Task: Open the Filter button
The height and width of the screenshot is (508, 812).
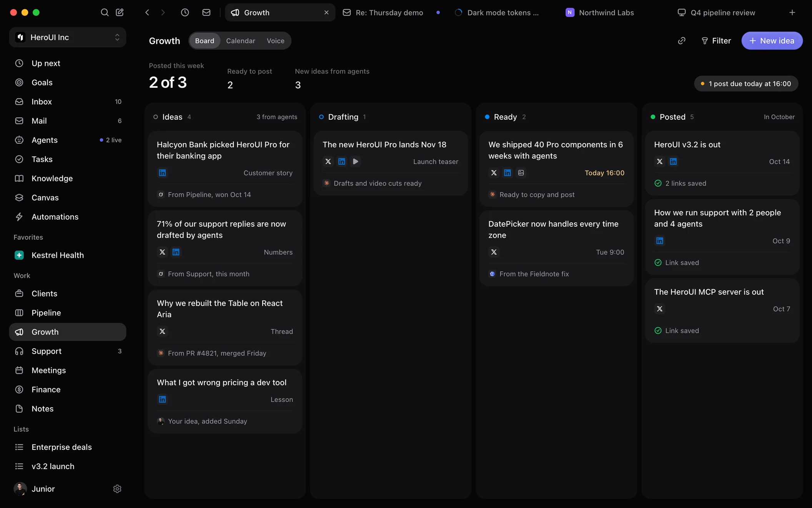Action: (x=716, y=41)
